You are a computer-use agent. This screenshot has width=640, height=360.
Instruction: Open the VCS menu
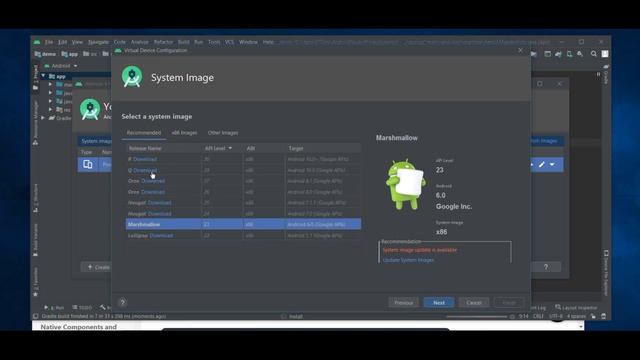tap(229, 42)
